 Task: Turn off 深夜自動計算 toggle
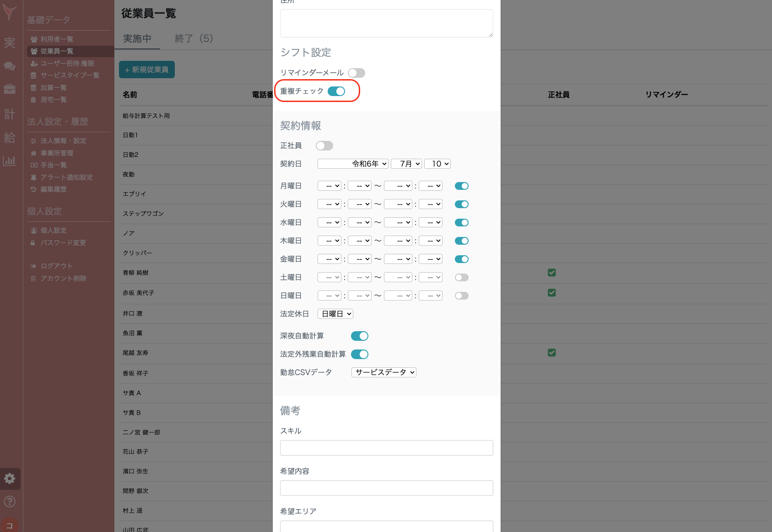(x=359, y=336)
